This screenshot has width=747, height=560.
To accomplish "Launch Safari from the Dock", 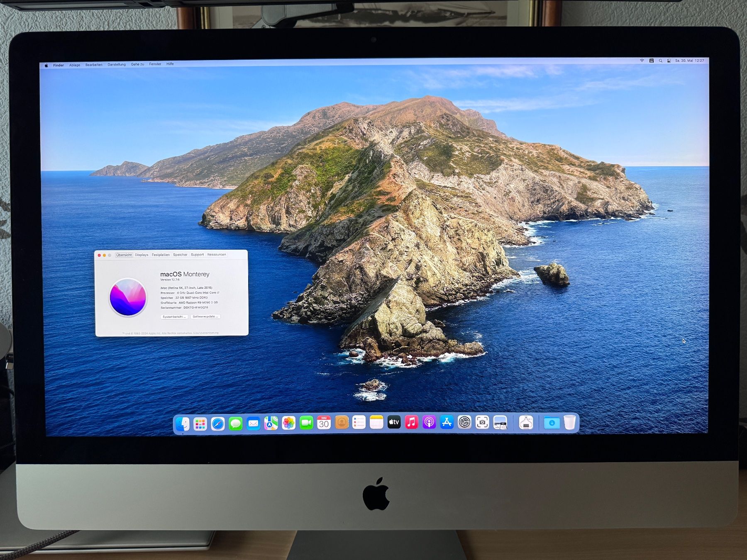I will 218,424.
